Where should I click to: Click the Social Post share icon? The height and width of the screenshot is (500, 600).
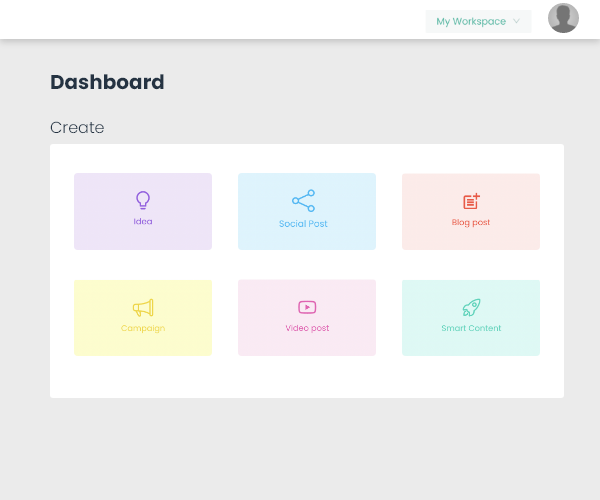(303, 201)
